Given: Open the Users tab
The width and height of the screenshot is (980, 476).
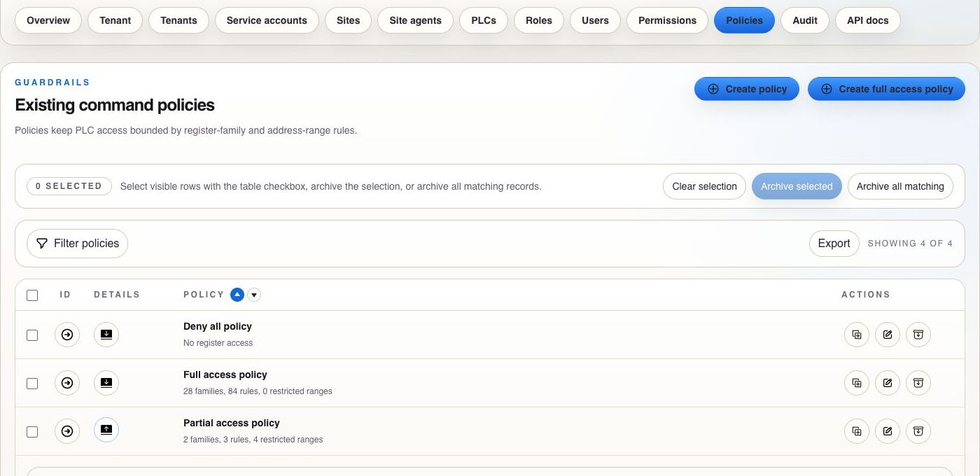Looking at the screenshot, I should point(595,20).
